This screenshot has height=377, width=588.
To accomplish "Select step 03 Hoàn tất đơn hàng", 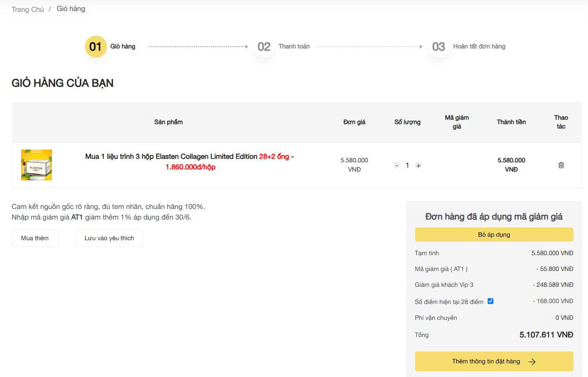I will pyautogui.click(x=467, y=47).
